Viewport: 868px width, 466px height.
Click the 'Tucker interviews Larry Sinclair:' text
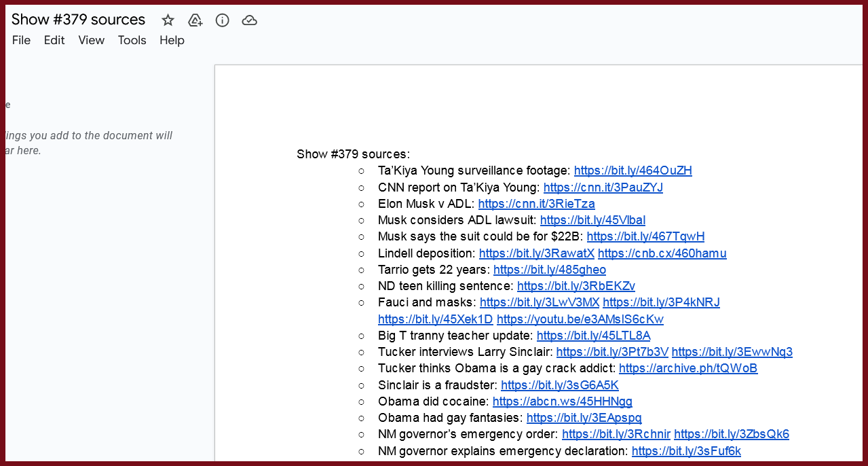466,352
